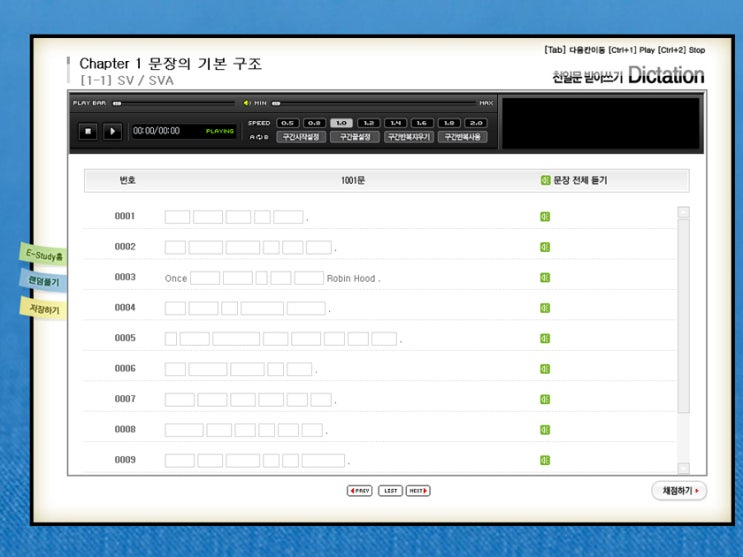Click the 1001문 column header
This screenshot has width=743, height=557.
pyautogui.click(x=353, y=180)
